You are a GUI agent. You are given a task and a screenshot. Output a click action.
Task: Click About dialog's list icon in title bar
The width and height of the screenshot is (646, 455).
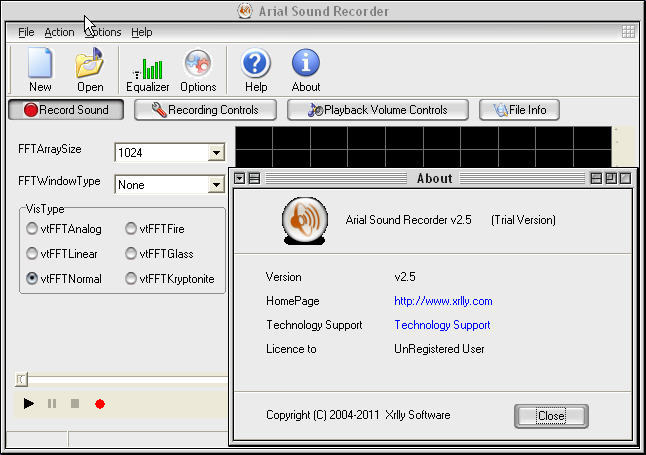[x=255, y=178]
